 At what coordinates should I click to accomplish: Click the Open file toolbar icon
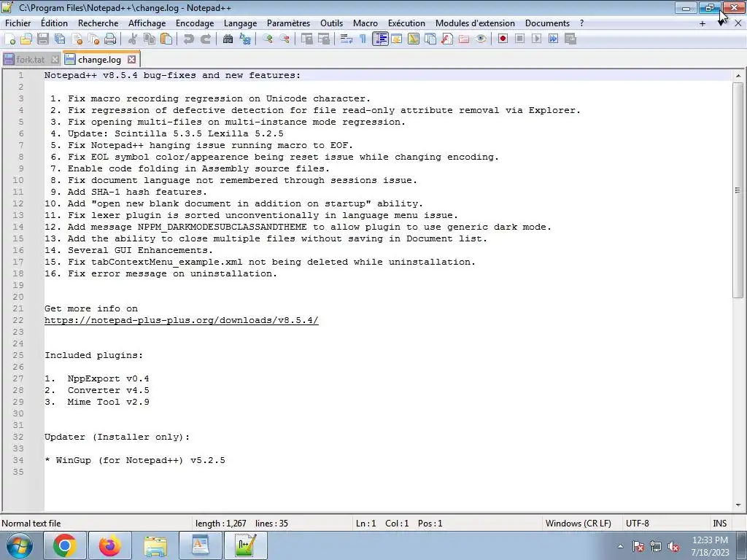click(x=26, y=39)
